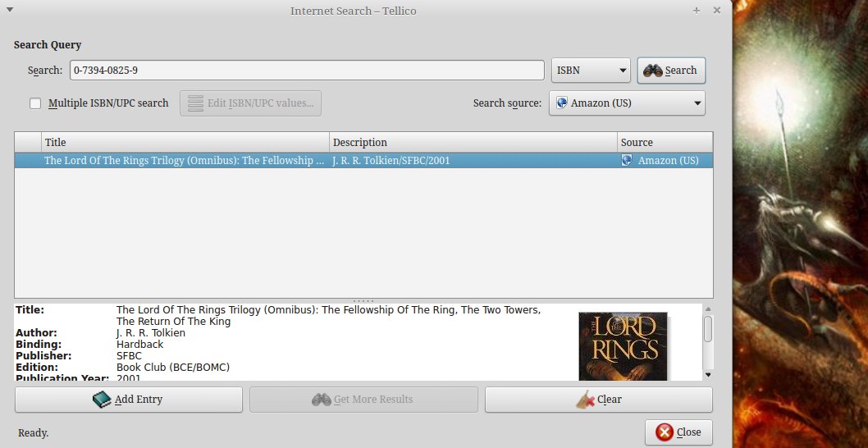Click the details pane scroll up arrow
868x448 pixels.
pyautogui.click(x=708, y=309)
